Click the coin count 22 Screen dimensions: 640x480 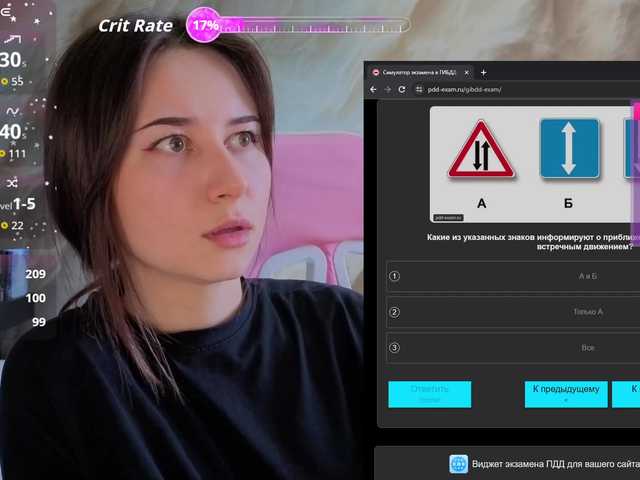[x=17, y=226]
